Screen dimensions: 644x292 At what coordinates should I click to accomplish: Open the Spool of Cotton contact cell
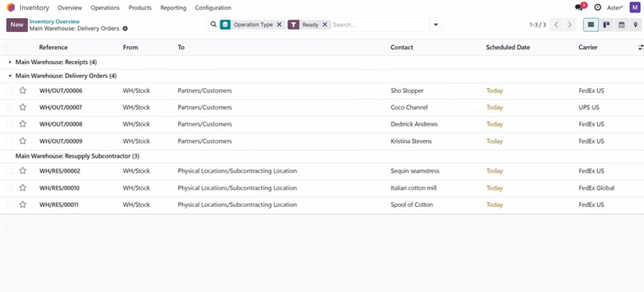tap(411, 205)
